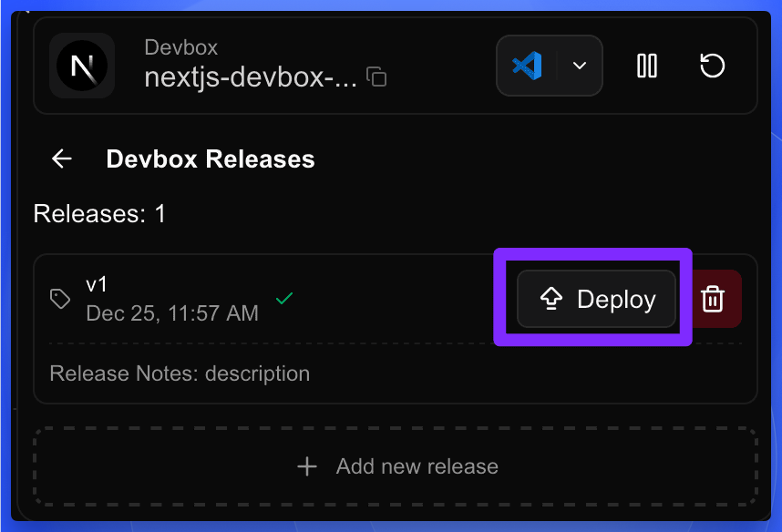Click Release Notes: description text
Image resolution: width=782 pixels, height=532 pixels.
point(180,373)
